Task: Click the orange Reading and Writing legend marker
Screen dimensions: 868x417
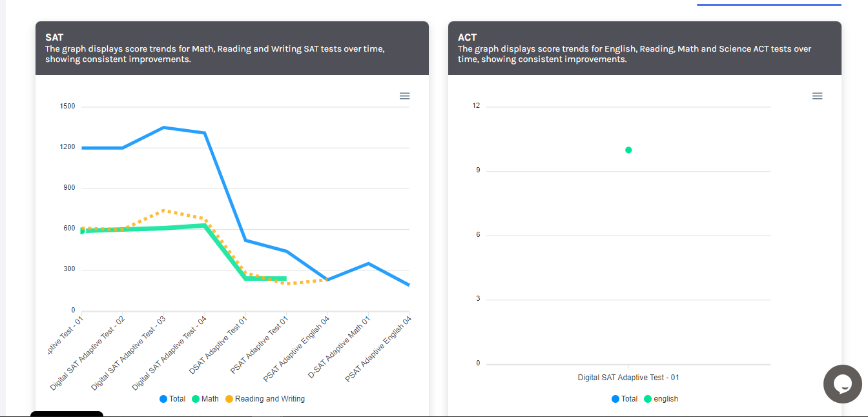Action: [229, 399]
